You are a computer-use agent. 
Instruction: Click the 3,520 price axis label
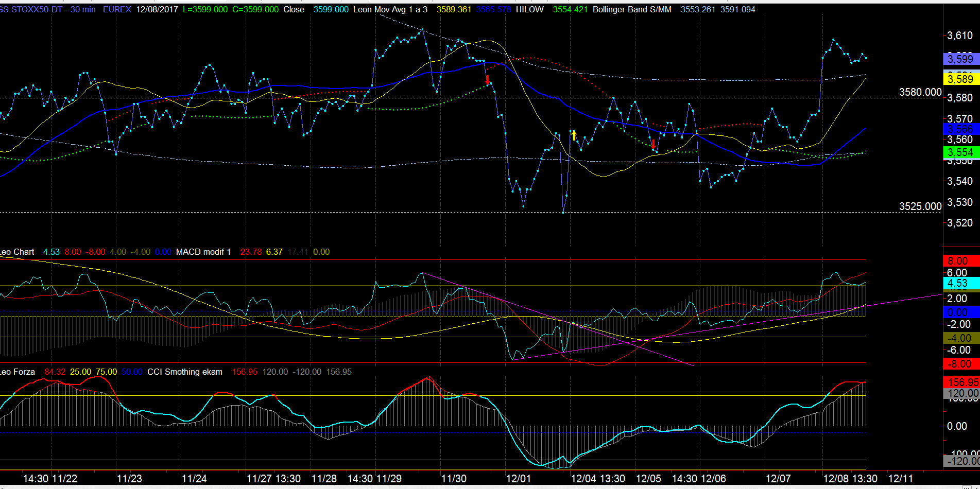(x=960, y=223)
